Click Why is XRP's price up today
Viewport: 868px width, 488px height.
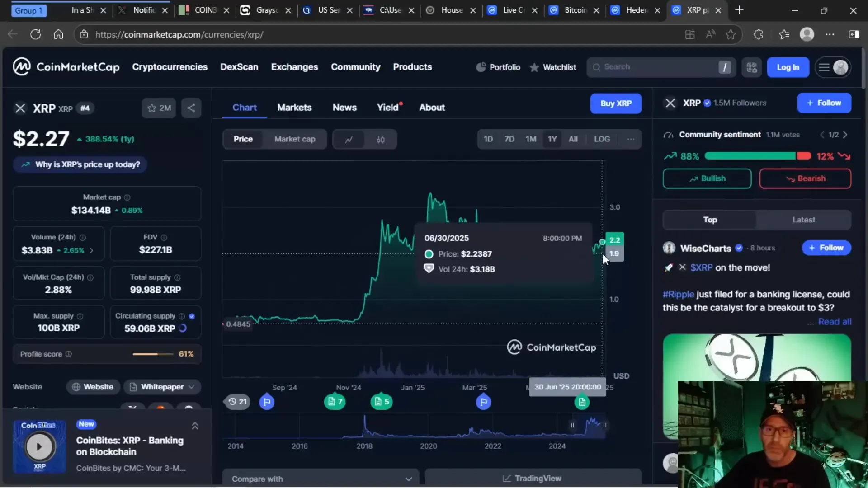(x=80, y=164)
